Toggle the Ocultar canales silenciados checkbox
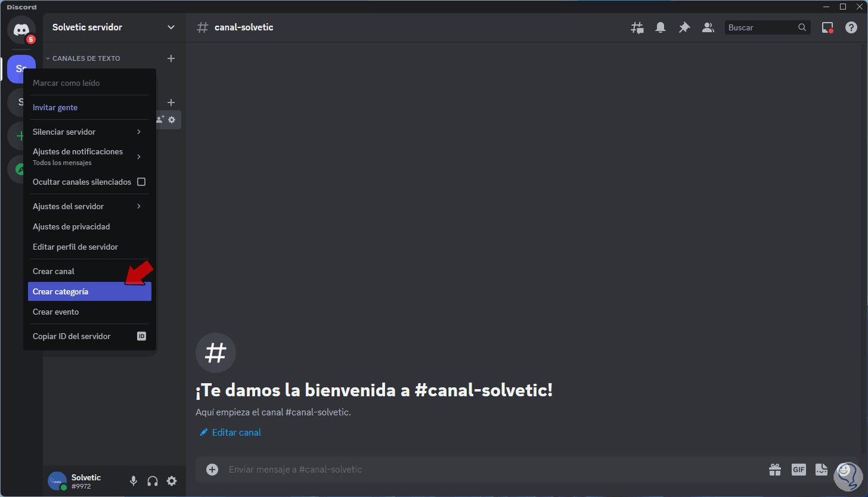Screen dimensions: 868x497 [141, 182]
